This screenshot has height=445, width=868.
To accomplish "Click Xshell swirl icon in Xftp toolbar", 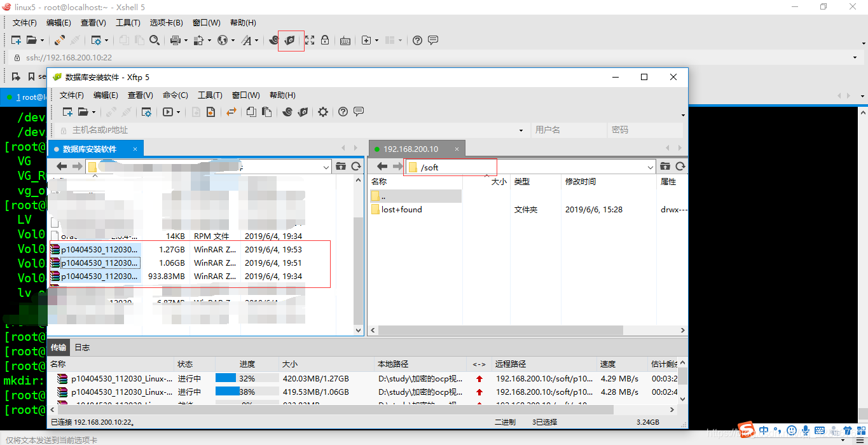I will (x=287, y=112).
